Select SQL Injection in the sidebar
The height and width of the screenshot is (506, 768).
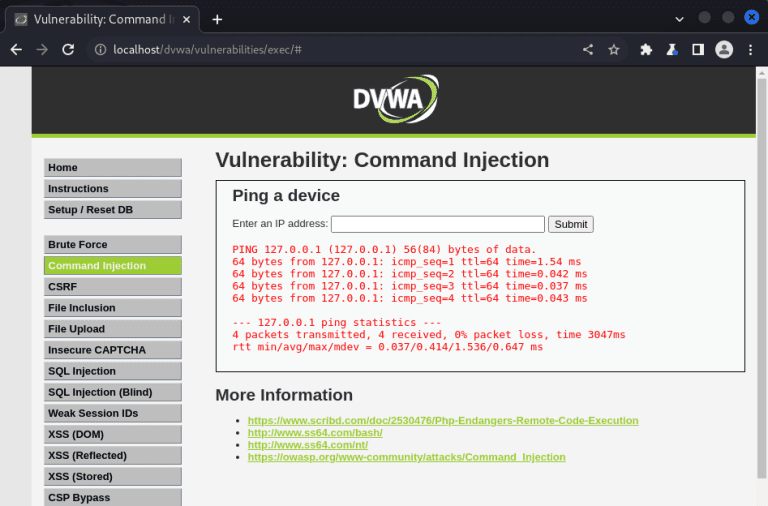click(112, 371)
